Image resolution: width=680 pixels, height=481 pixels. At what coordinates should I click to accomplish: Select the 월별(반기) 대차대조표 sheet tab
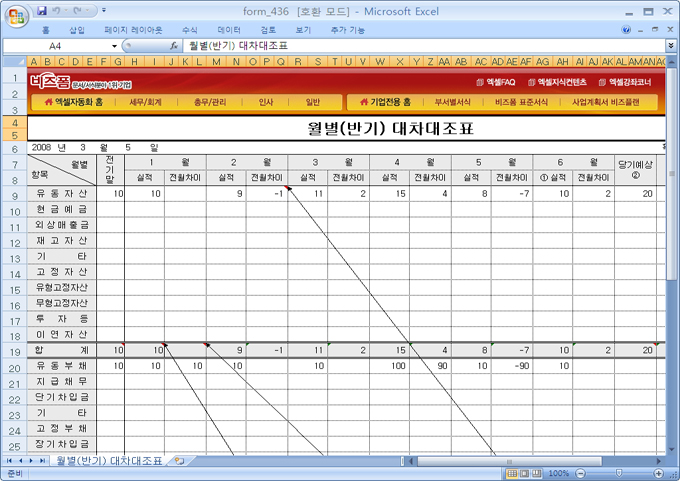pyautogui.click(x=108, y=461)
